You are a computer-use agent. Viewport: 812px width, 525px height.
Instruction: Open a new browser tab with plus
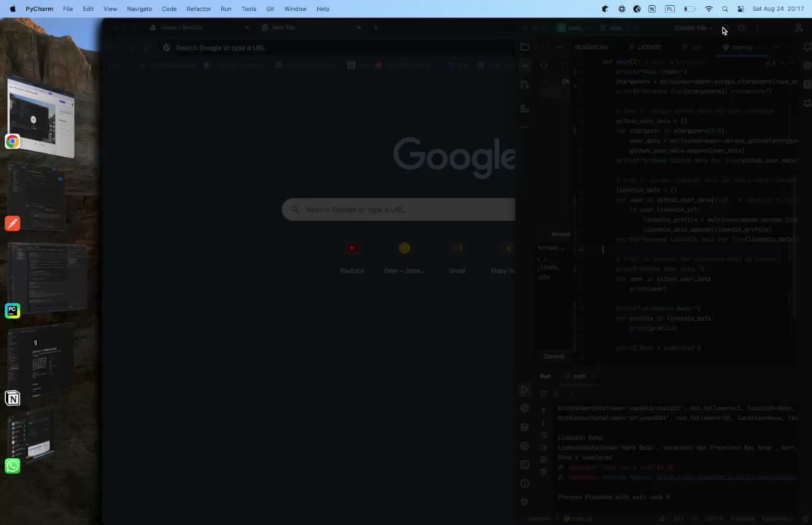pos(375,28)
